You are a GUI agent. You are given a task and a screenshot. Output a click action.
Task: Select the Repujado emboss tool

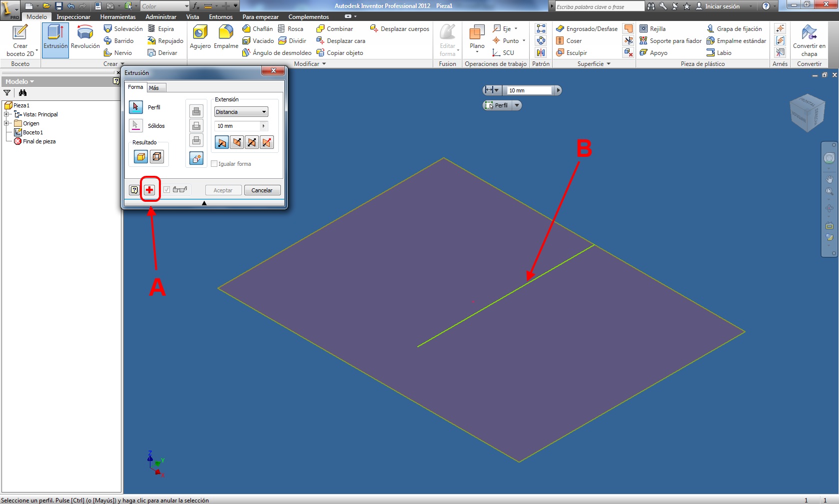tap(165, 41)
